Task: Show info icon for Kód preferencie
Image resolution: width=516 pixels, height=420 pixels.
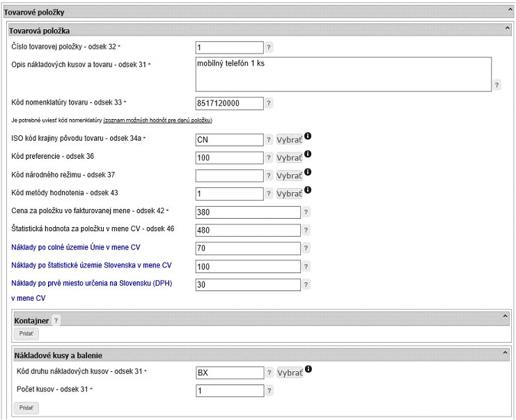Action: 308,154
